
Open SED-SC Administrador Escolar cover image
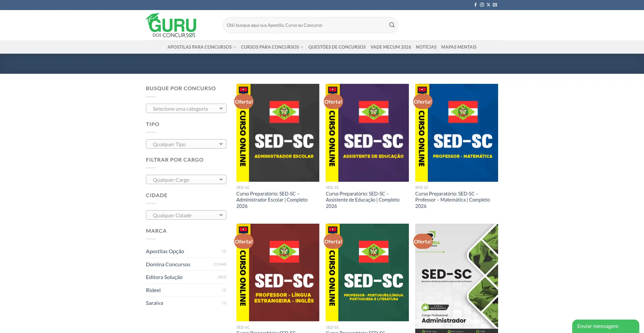(278, 133)
